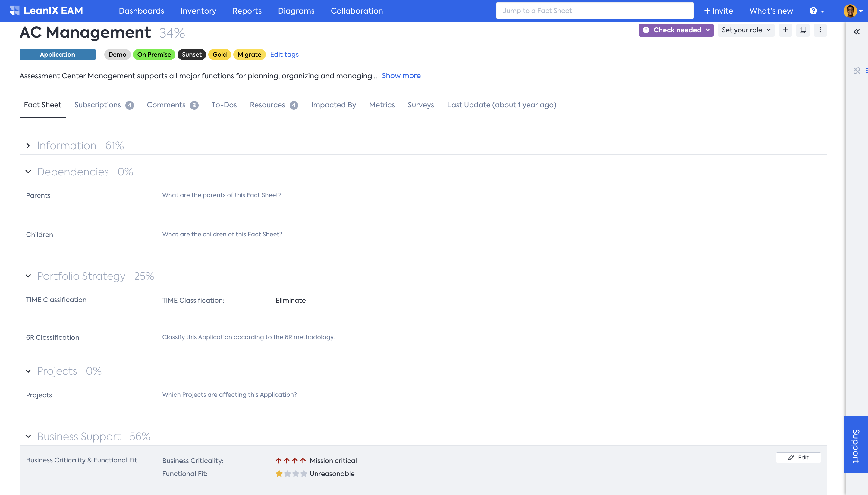This screenshot has height=495, width=868.
Task: Open the Set your role dropdown
Action: (746, 30)
